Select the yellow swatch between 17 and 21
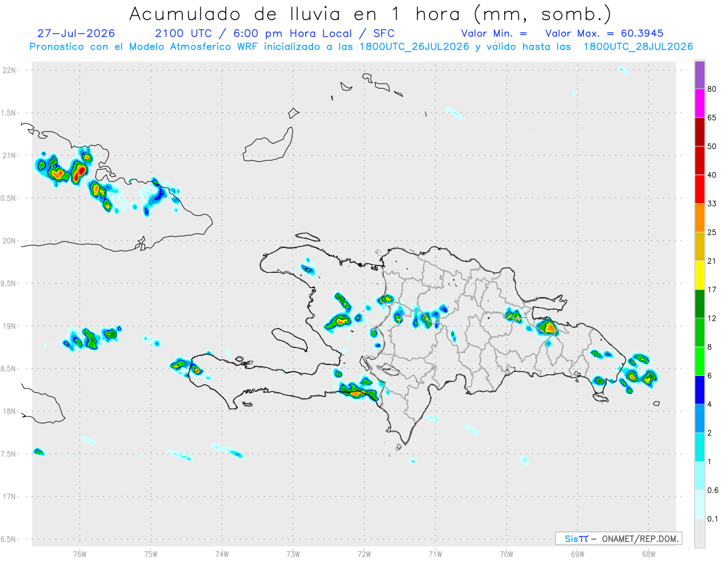Image resolution: width=728 pixels, height=562 pixels. coord(699,275)
